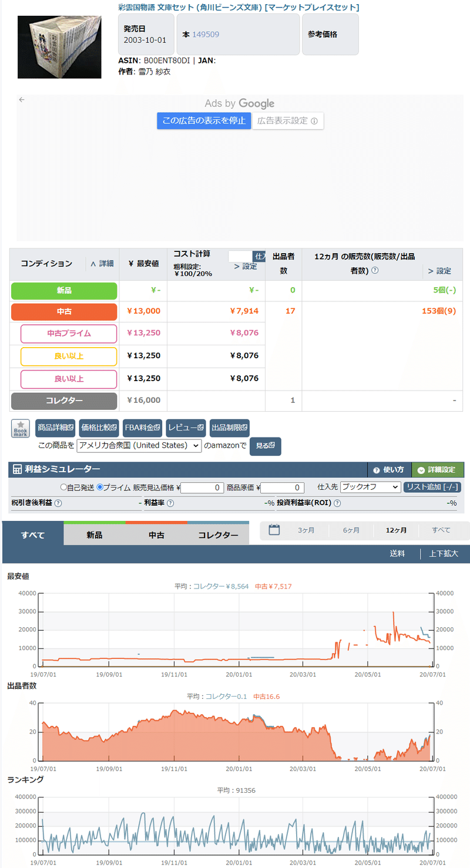This screenshot has height=868, width=470.
Task: Click the pink-outlined 良い以上 label
Action: (69, 379)
